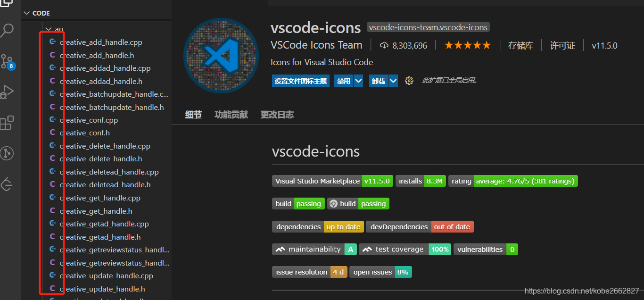
Task: Select the Explorer icon at the top
Action: pyautogui.click(x=7, y=4)
